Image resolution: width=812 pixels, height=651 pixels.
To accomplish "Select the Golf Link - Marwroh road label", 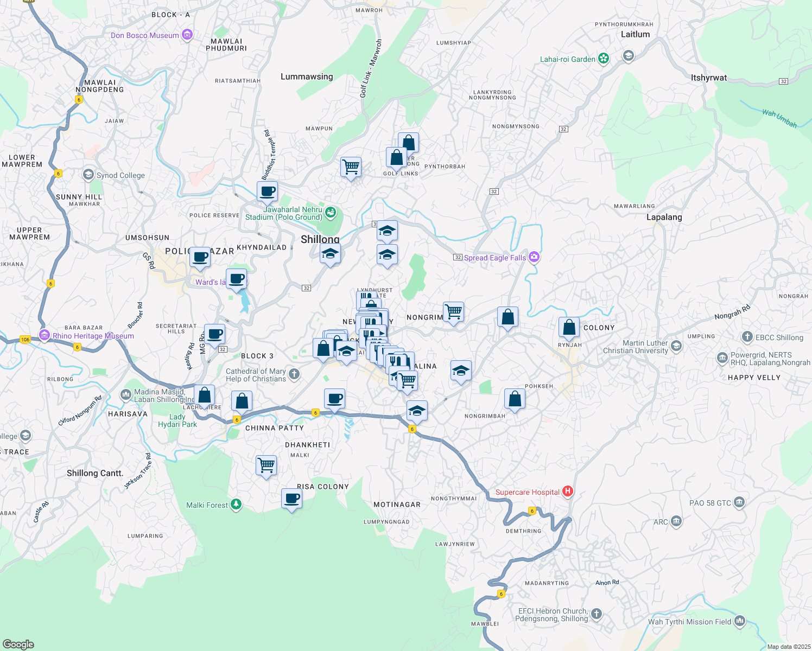I will click(x=371, y=68).
